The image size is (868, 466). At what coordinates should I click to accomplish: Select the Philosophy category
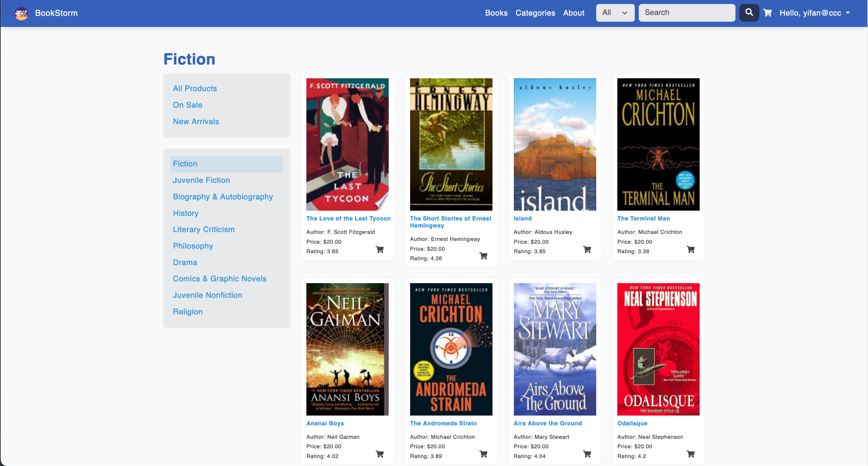193,246
